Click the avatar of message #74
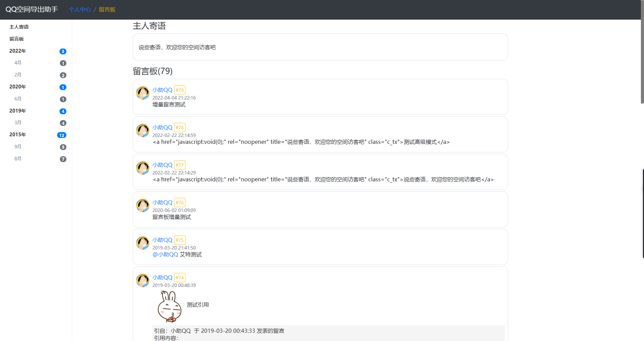The width and height of the screenshot is (644, 341). (143, 280)
